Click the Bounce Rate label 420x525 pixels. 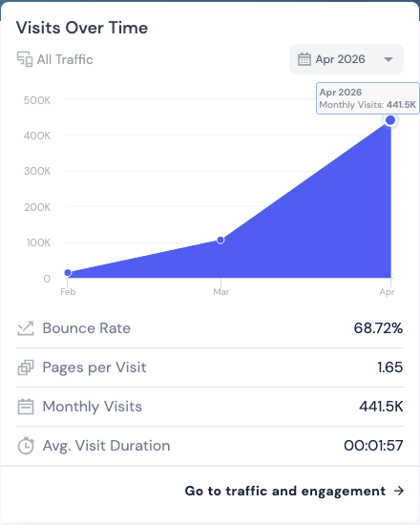pos(87,328)
